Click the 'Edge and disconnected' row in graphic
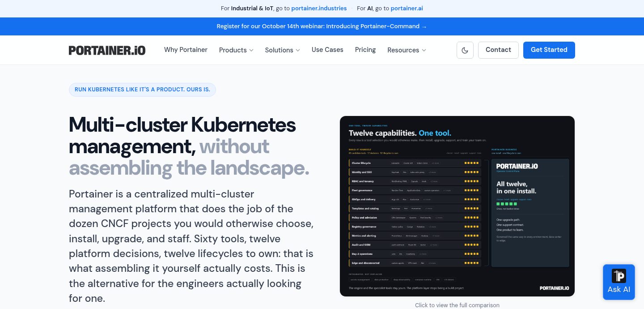The width and height of the screenshot is (644, 309). [415, 263]
